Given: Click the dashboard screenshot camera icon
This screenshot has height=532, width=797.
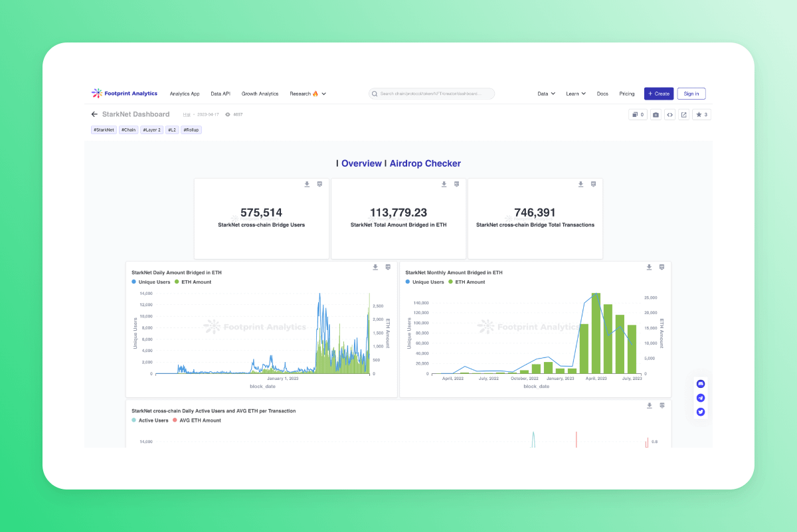Looking at the screenshot, I should click(656, 115).
